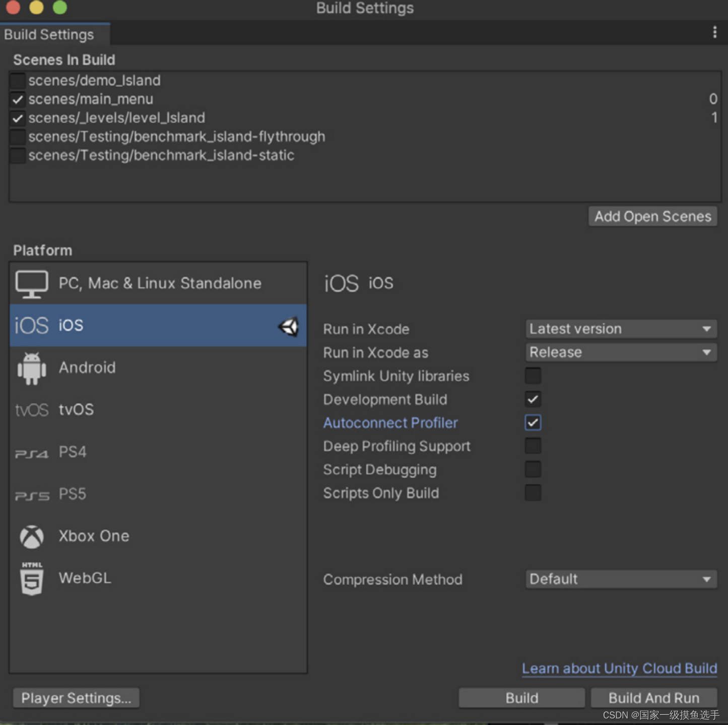Enable the Deep Profiling Support checkbox
728x725 pixels.
[533, 446]
